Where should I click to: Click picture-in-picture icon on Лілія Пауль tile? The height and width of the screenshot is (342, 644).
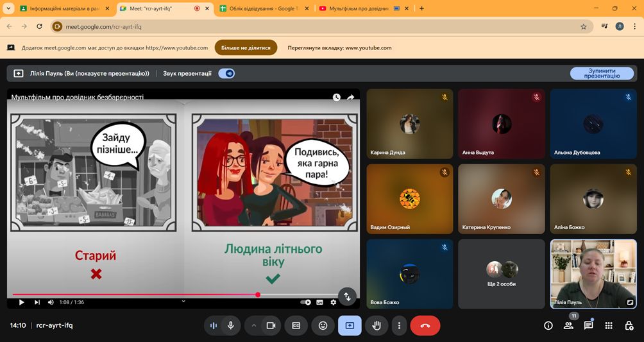tap(630, 303)
